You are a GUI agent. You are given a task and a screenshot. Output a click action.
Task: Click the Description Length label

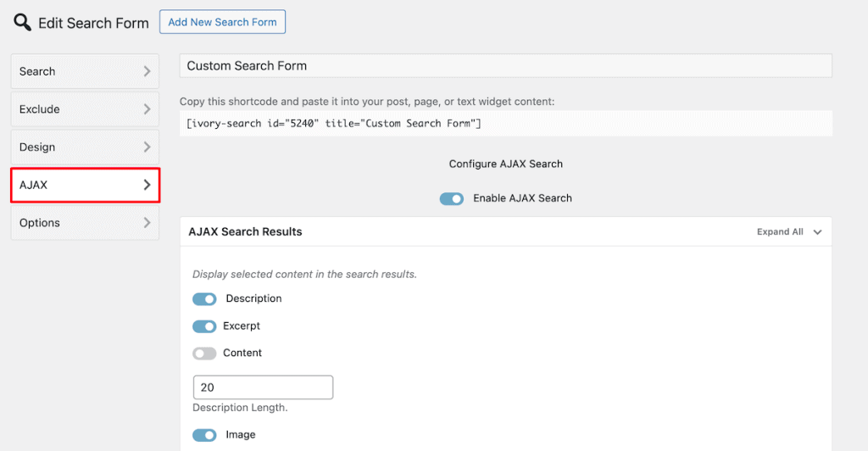[240, 408]
